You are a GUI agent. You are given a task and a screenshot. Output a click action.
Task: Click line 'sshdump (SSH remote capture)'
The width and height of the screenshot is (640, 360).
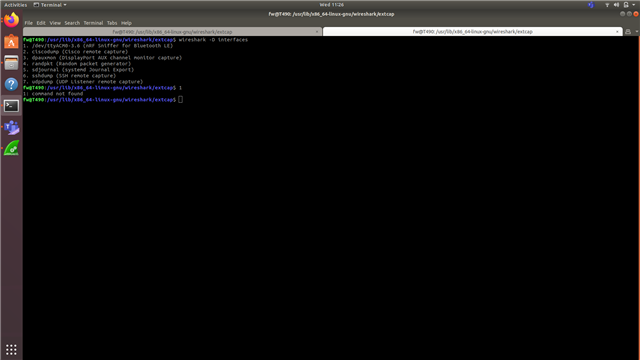coord(69,76)
